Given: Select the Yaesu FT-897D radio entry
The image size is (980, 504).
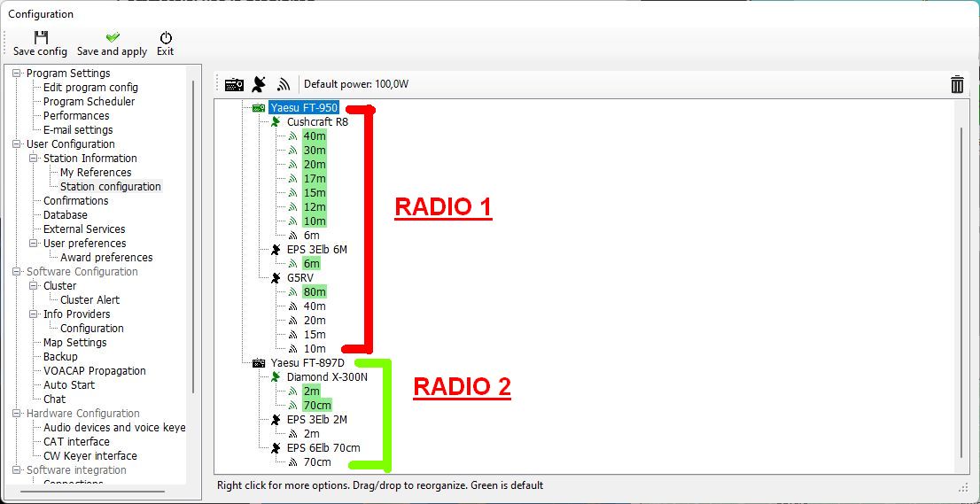Looking at the screenshot, I should coord(307,363).
